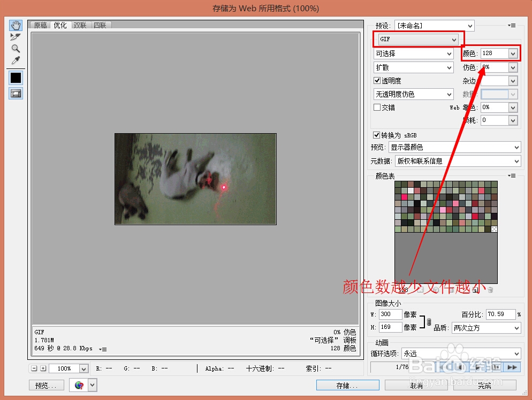532x400 pixels.
Task: Click the zoom out minus icon
Action: (x=34, y=368)
